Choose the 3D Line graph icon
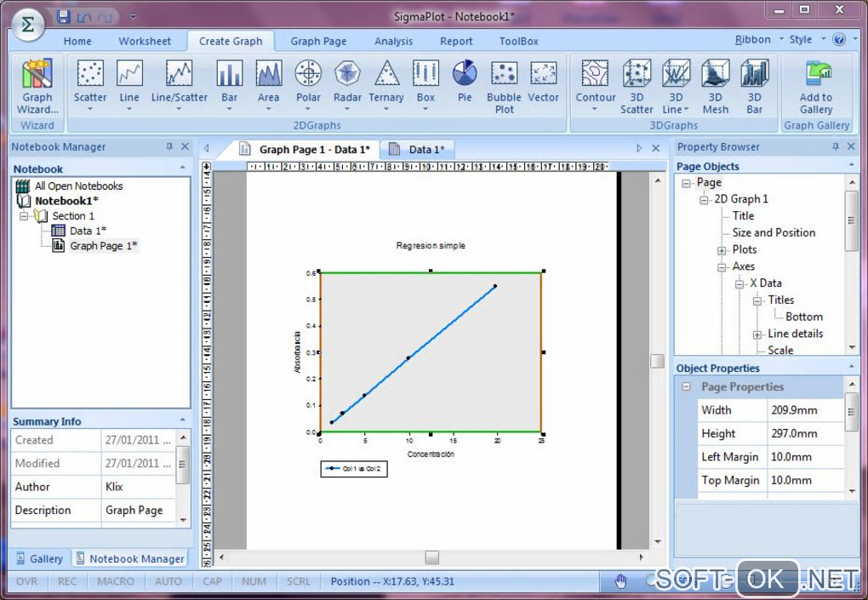Image resolution: width=868 pixels, height=600 pixels. (676, 86)
